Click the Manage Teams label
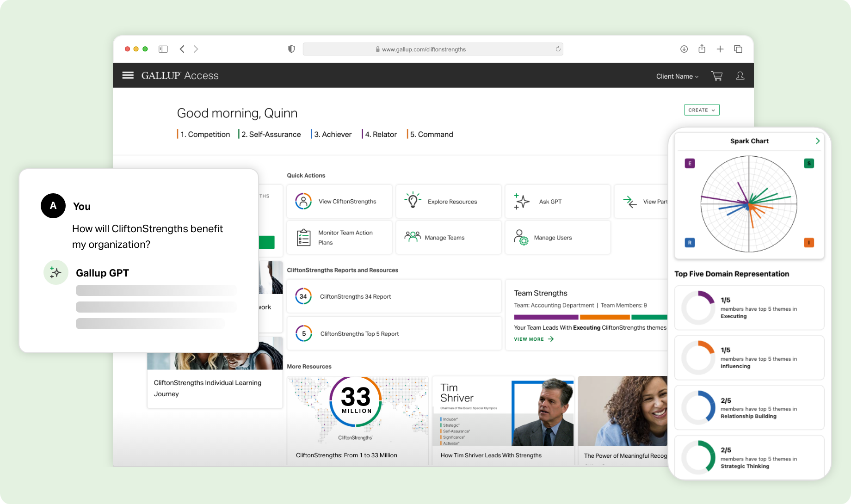 pos(444,238)
